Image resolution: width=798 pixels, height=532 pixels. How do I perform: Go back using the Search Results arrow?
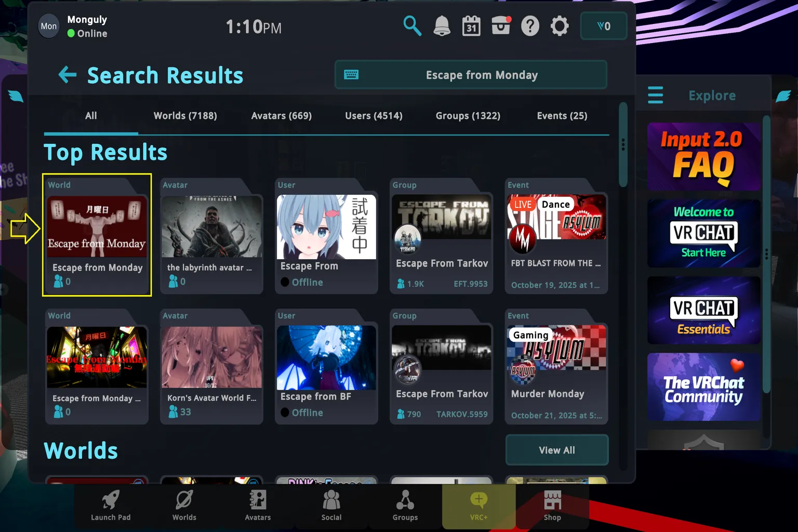[x=67, y=75]
